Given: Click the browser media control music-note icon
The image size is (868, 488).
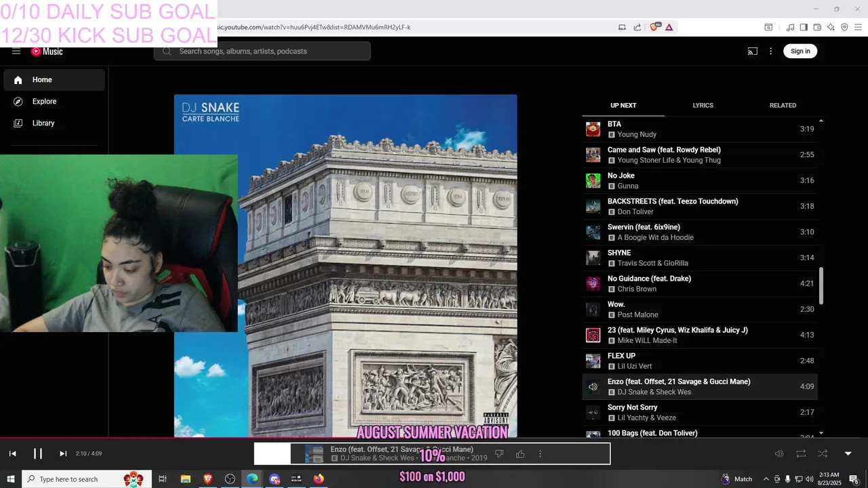Looking at the screenshot, I should [790, 27].
